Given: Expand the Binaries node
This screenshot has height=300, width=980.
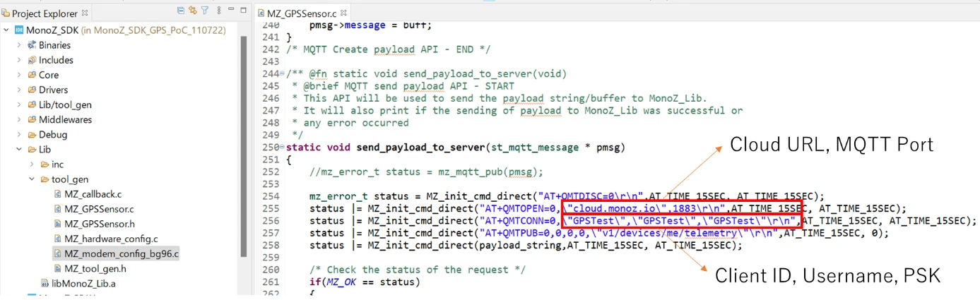Looking at the screenshot, I should click(x=19, y=45).
